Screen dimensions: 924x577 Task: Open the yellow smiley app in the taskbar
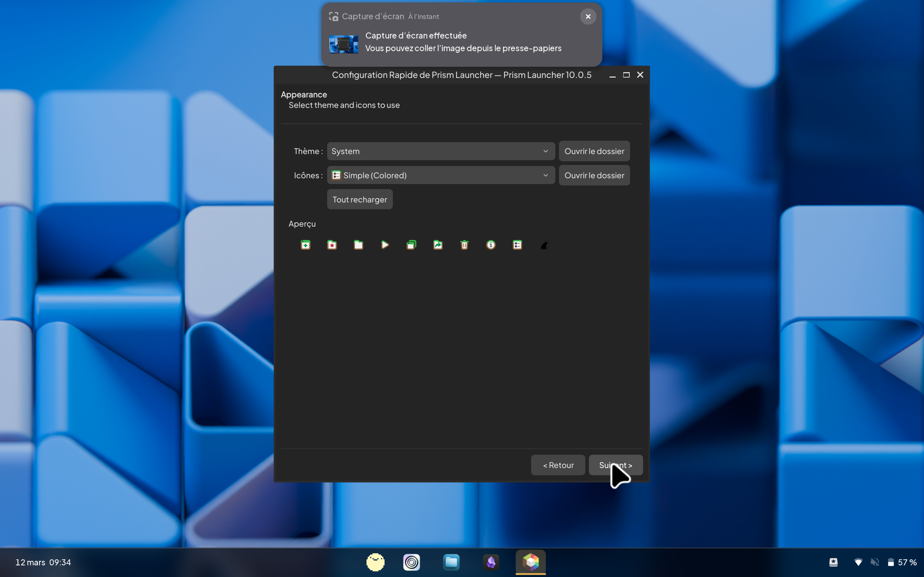pos(375,562)
